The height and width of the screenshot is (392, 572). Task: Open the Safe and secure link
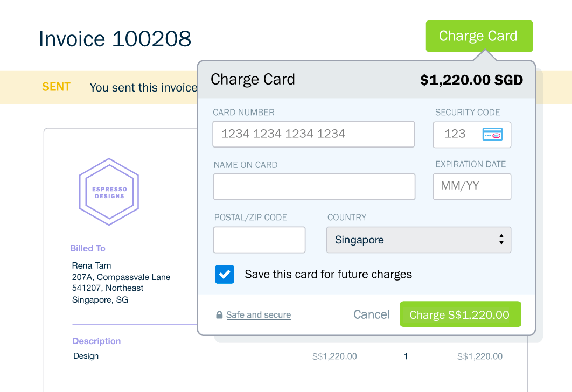259,315
